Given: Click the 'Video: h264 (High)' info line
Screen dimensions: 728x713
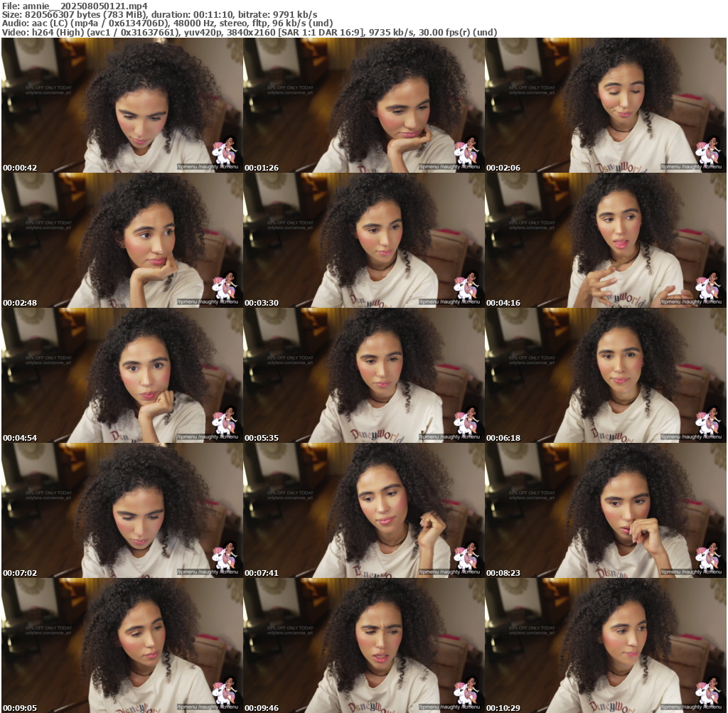Looking at the screenshot, I should 250,33.
